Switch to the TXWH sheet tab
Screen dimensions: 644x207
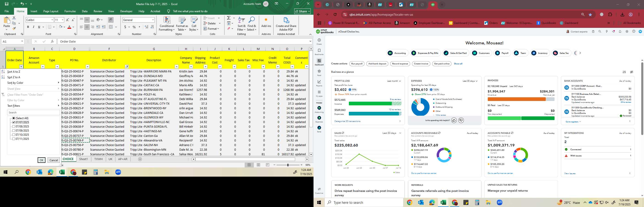coord(98,159)
